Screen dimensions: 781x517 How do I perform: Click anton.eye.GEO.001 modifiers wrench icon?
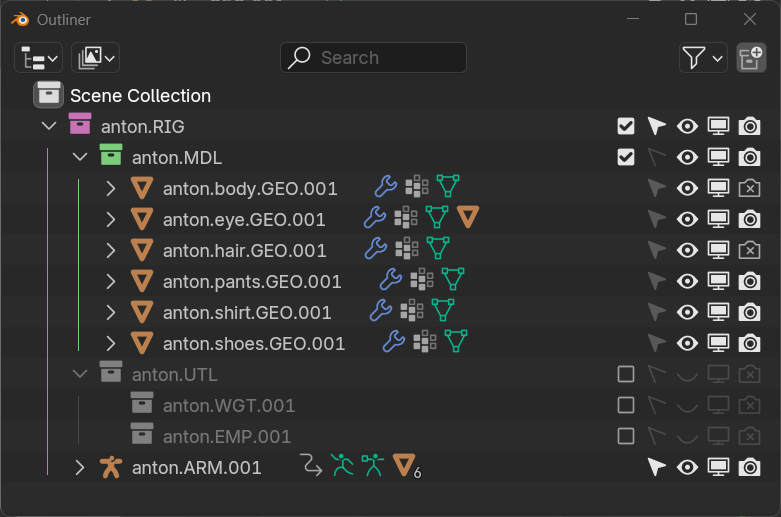375,218
